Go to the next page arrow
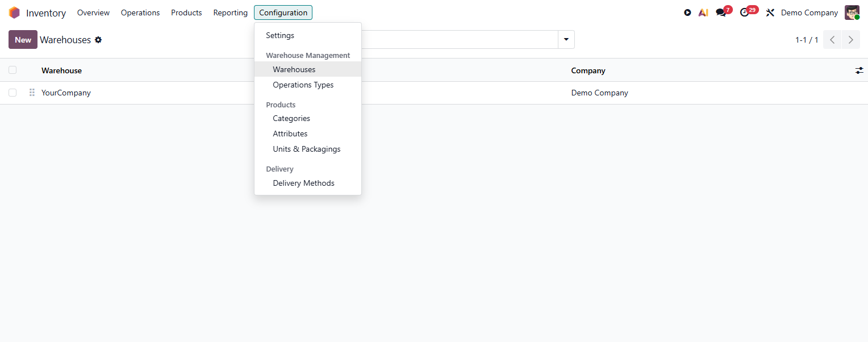The image size is (868, 342). pyautogui.click(x=850, y=40)
